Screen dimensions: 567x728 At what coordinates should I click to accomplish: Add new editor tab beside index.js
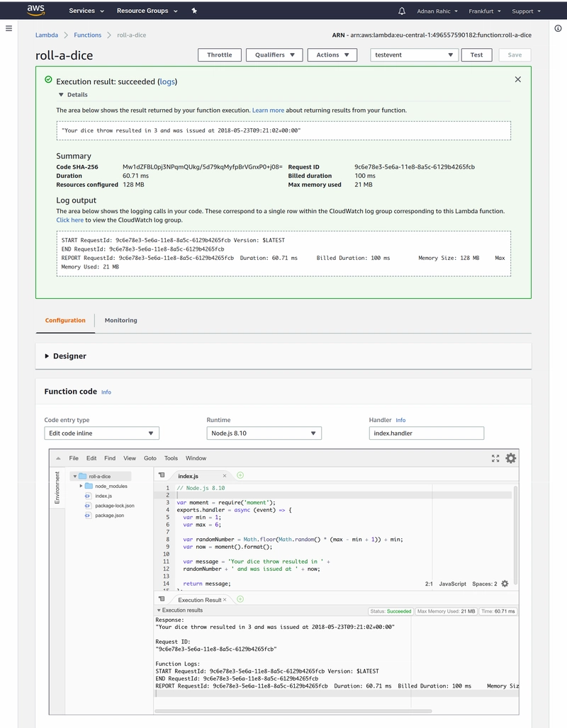click(240, 476)
